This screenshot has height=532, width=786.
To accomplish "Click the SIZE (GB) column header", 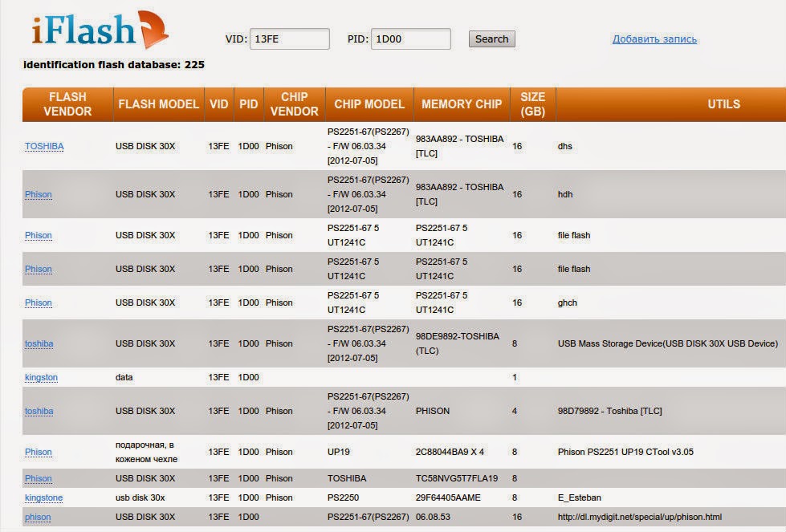I will point(532,104).
